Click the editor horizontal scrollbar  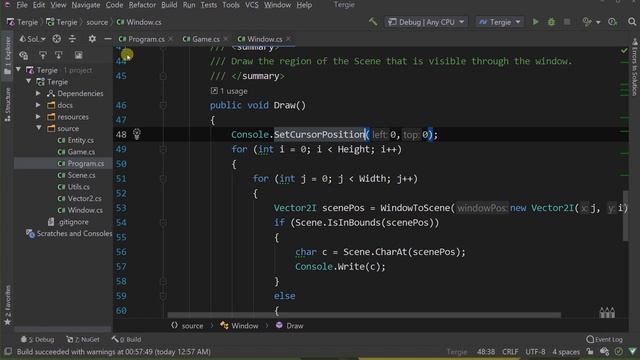(364, 315)
